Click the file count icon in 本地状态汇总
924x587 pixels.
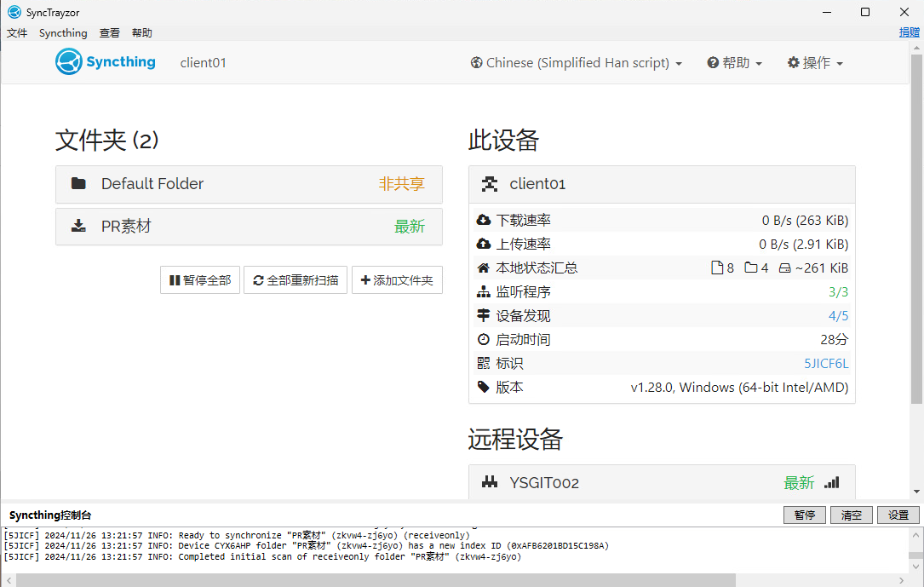717,268
